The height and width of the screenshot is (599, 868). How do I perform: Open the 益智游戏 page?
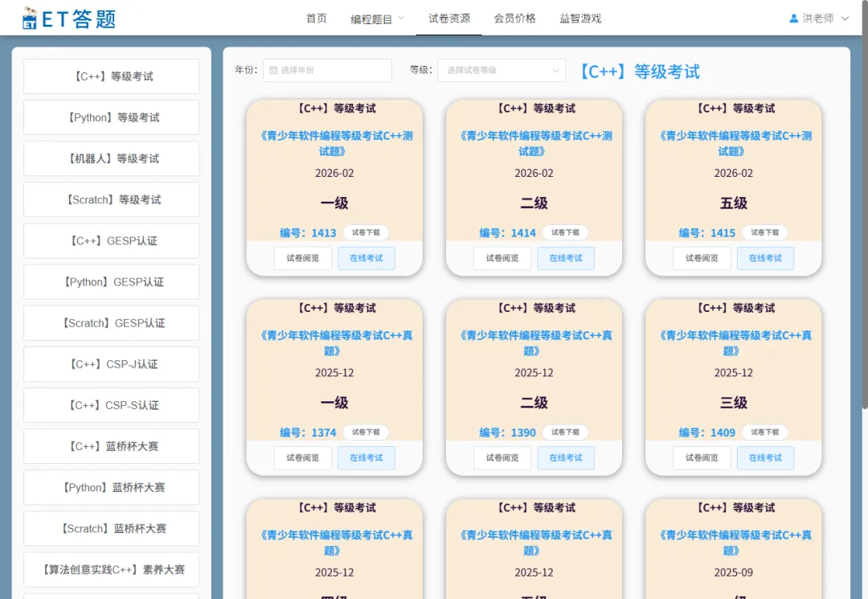[581, 18]
